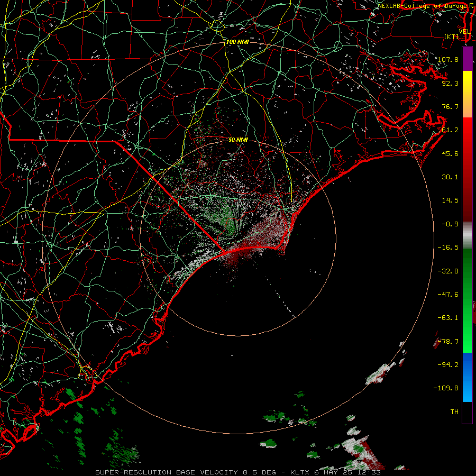Click the 30.1 legend value

[450, 177]
